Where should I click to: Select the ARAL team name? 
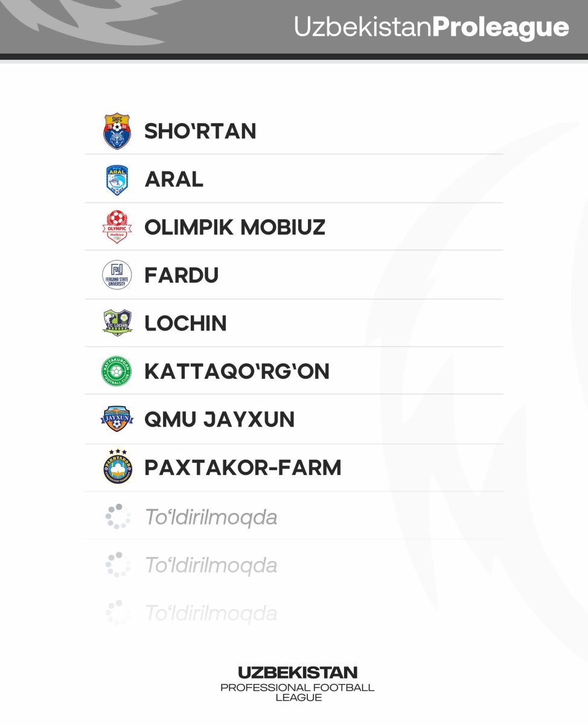click(174, 179)
